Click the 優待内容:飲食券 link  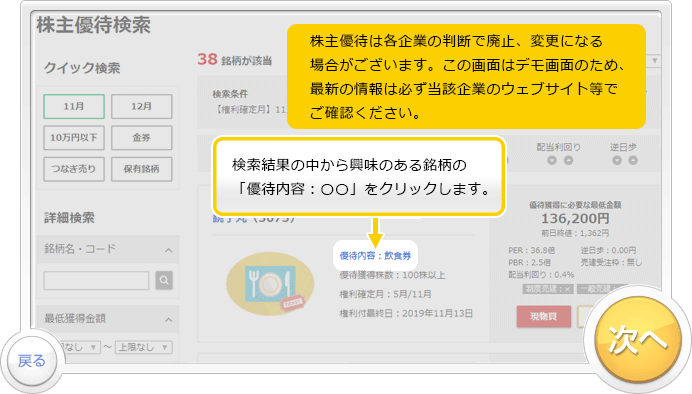click(375, 255)
